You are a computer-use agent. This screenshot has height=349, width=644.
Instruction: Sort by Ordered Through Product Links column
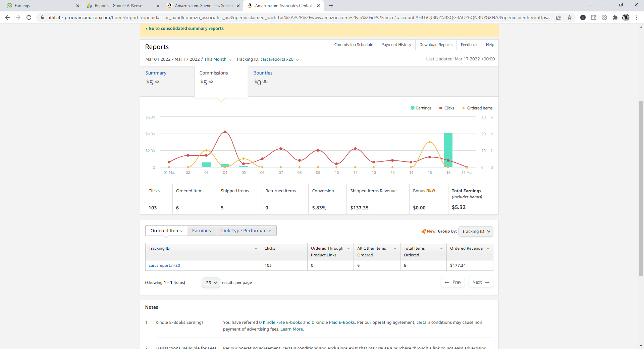(x=348, y=248)
